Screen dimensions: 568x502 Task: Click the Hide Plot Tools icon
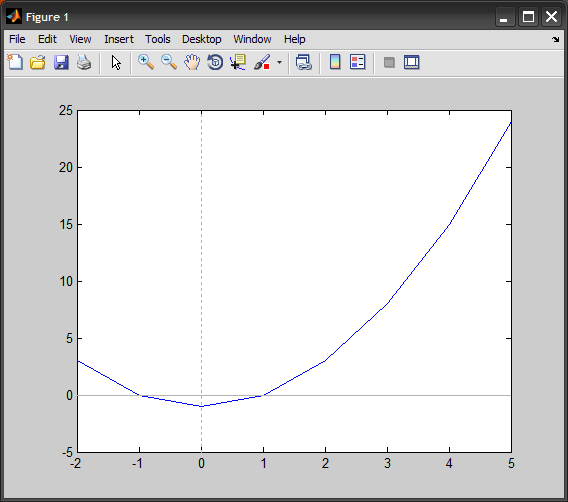389,62
